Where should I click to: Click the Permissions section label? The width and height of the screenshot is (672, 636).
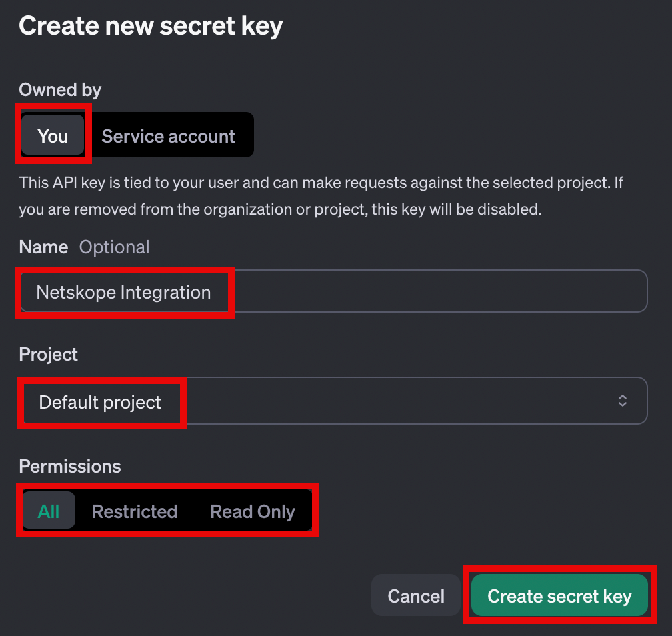click(x=69, y=466)
